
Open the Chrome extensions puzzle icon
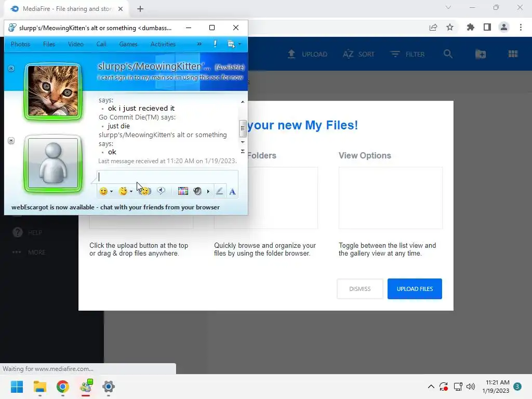[470, 27]
